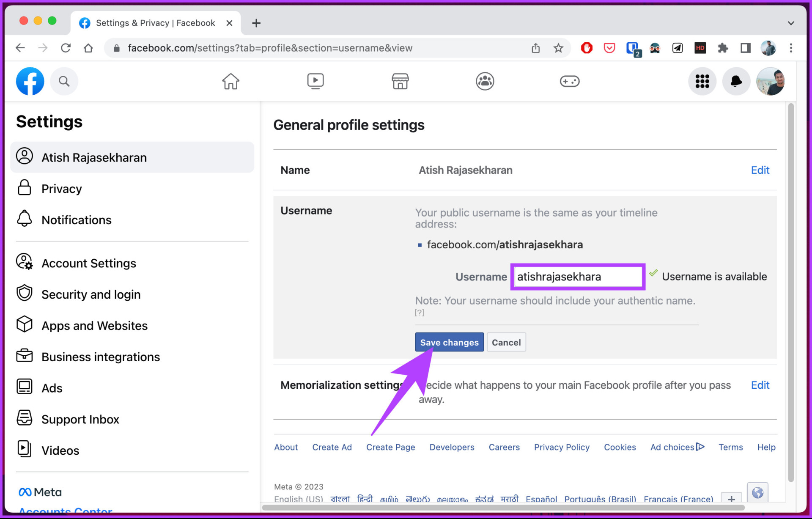Viewport: 812px width, 519px height.
Task: Expand the Chrome tab search chevron
Action: click(x=791, y=23)
